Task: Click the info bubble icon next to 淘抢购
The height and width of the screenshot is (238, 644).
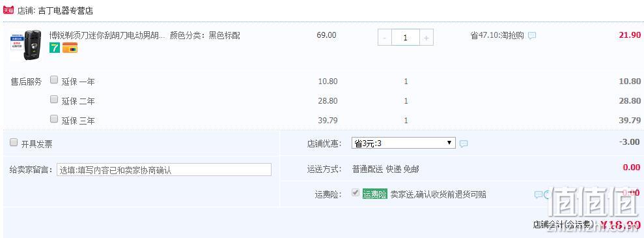Action: (532, 36)
